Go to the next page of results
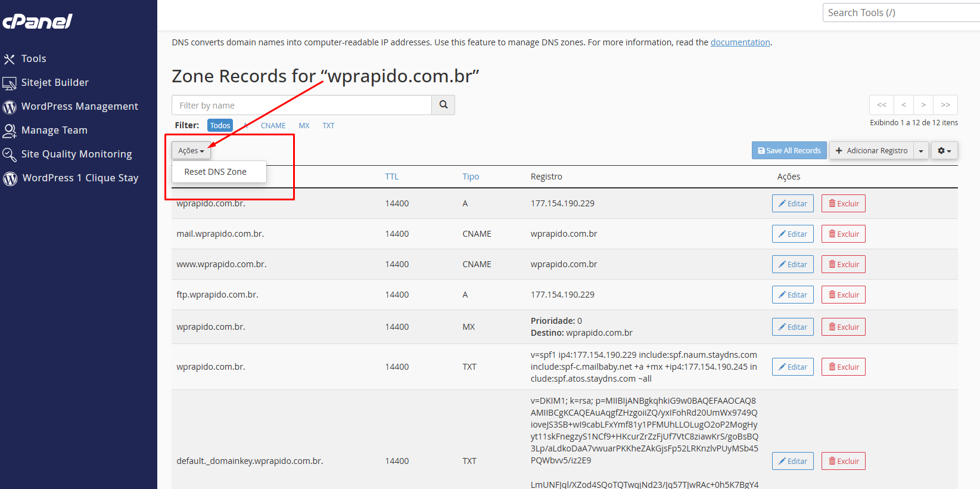This screenshot has width=980, height=489. (923, 104)
